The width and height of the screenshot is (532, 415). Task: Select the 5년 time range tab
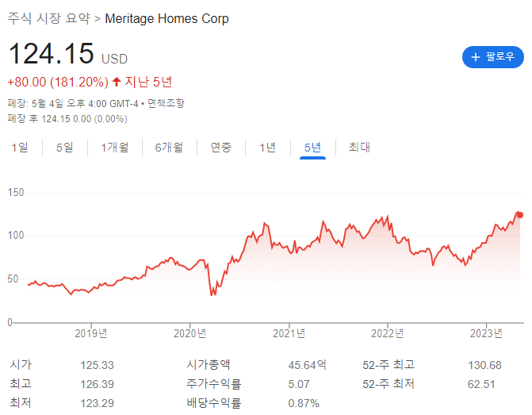[312, 148]
